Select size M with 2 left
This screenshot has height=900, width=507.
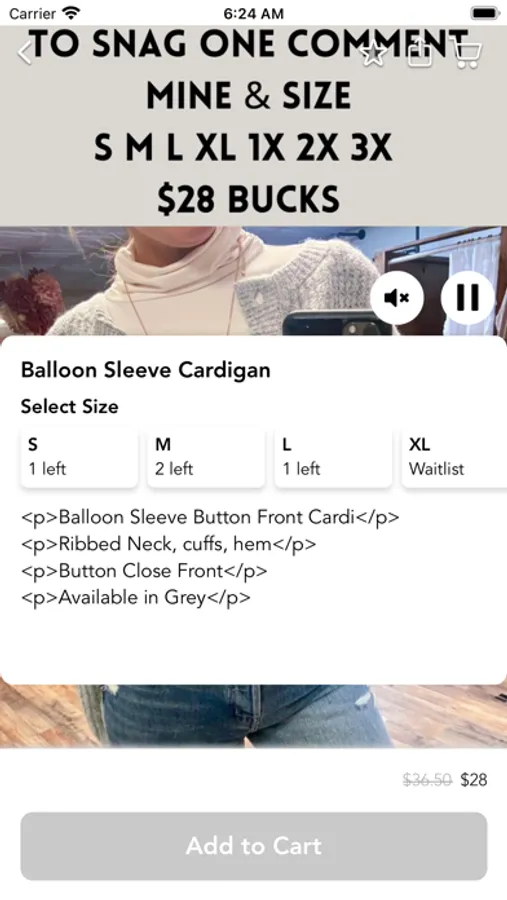point(206,457)
